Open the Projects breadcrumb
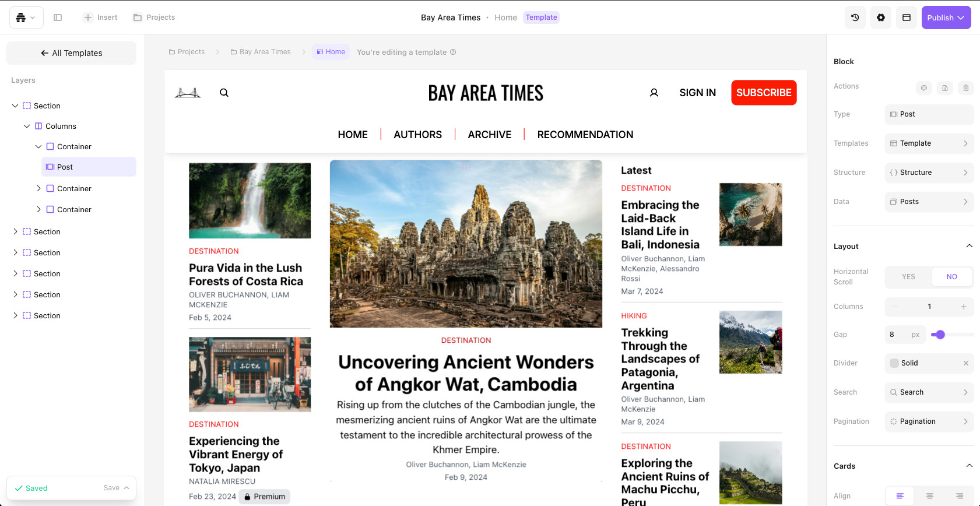This screenshot has width=980, height=506. [x=187, y=52]
